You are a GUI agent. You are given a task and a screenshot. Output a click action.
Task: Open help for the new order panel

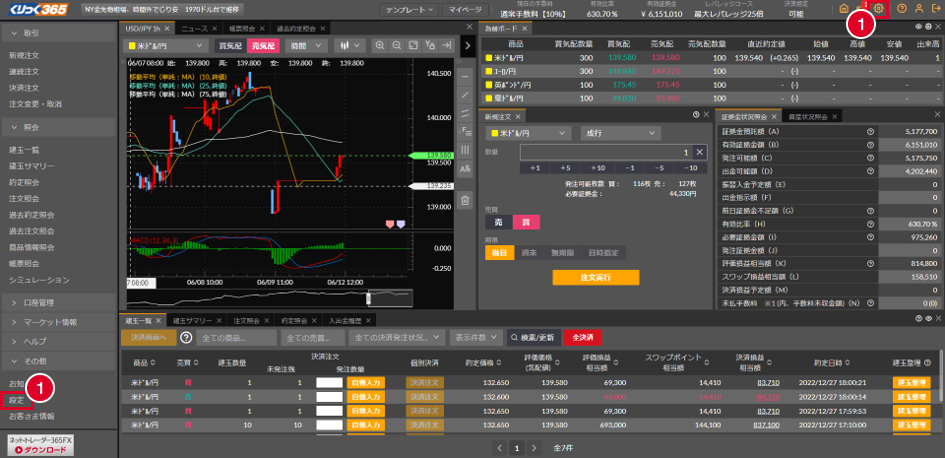(x=696, y=114)
